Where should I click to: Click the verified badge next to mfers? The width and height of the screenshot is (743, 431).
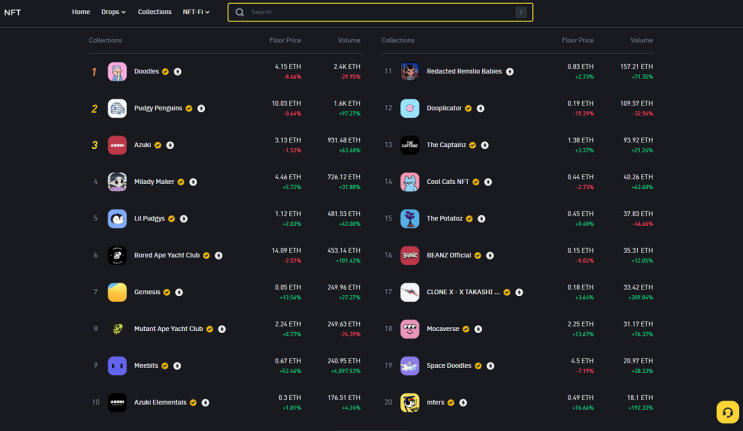point(451,403)
